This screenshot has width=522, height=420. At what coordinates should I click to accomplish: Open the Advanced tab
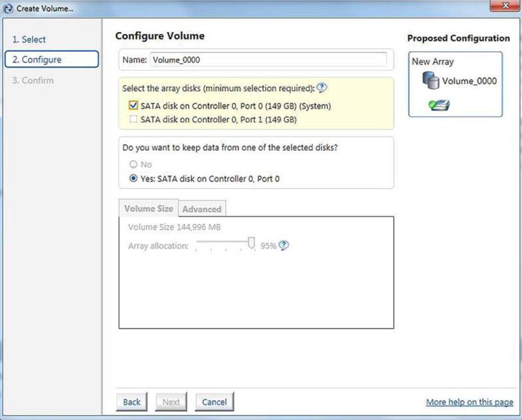click(x=202, y=209)
